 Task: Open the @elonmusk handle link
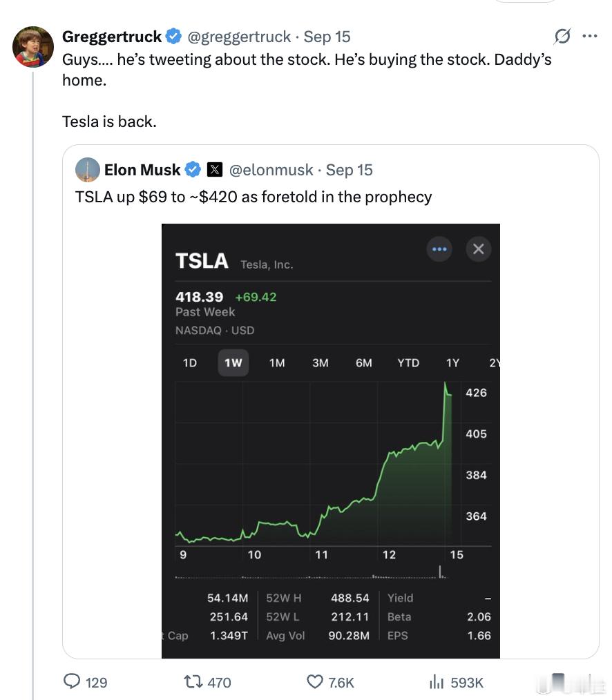coord(271,170)
